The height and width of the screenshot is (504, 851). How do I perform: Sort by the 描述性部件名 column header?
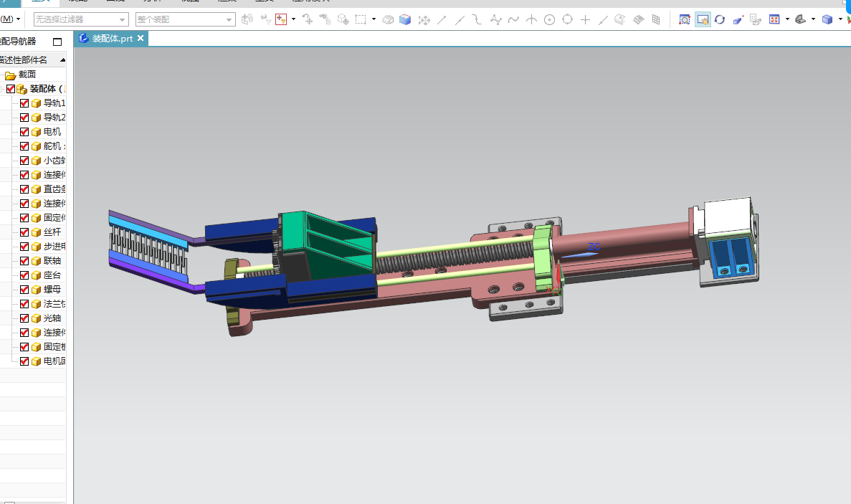pyautogui.click(x=32, y=60)
